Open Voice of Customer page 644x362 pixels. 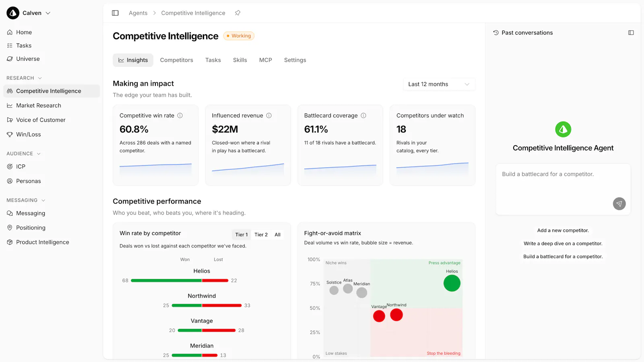pos(52,120)
